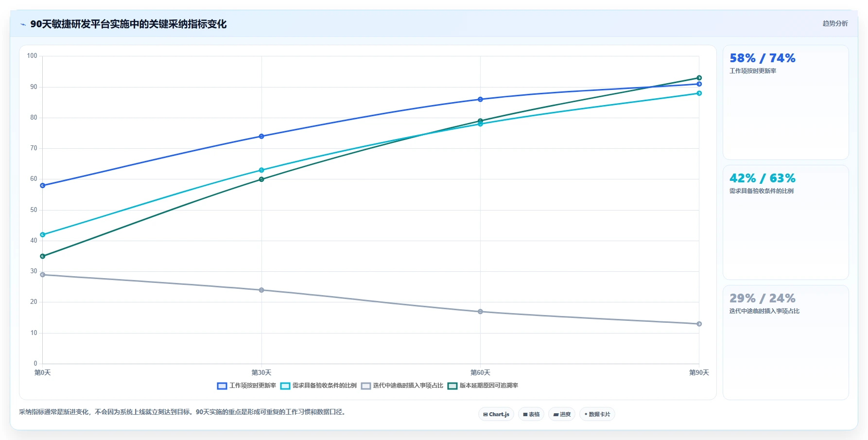
Task: Open the 29% / 24% 迭代中途临时插入事项占比 card
Action: 786,342
